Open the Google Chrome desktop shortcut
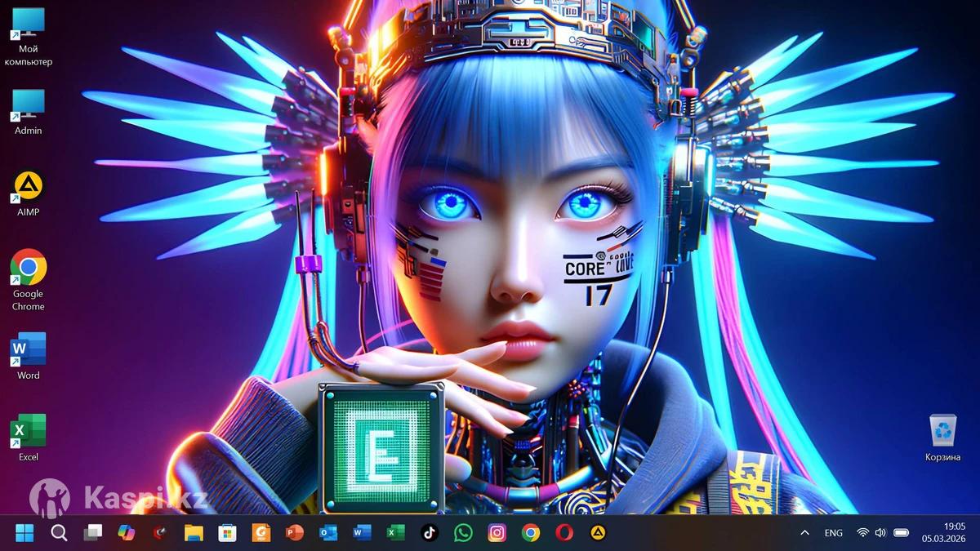Image resolution: width=980 pixels, height=551 pixels. coord(28,269)
